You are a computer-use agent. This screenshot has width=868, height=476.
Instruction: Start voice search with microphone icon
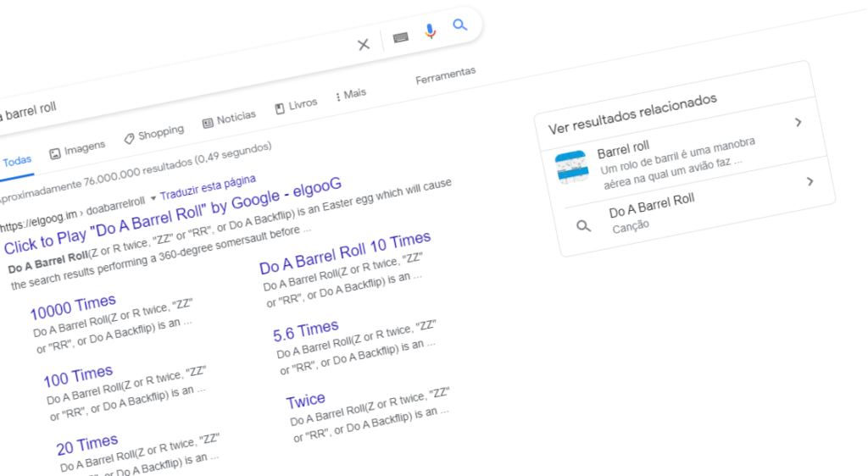(431, 31)
